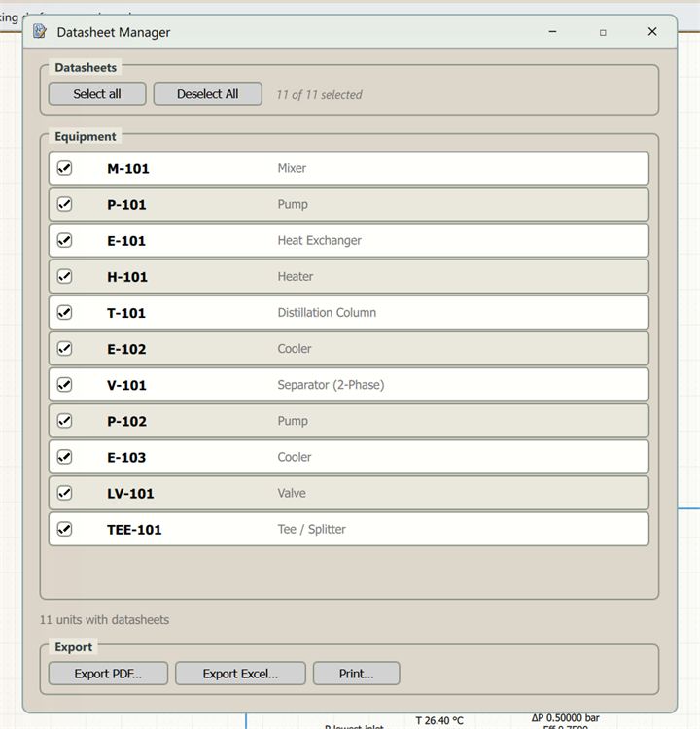Select the P-102 equipment label
Screen dimensions: 700x729
point(127,421)
